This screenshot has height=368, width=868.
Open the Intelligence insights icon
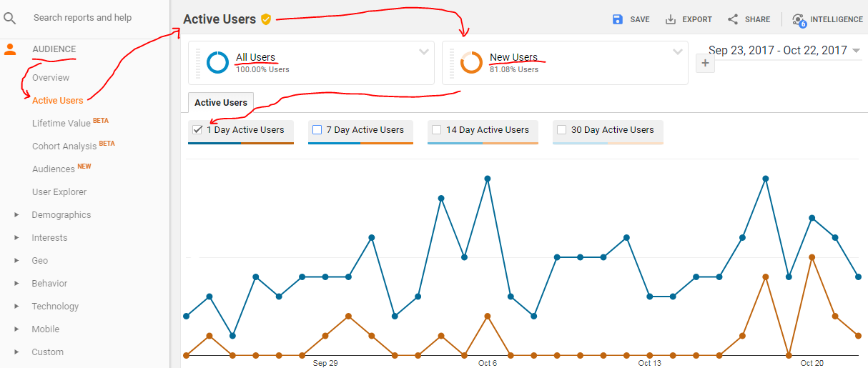(799, 20)
